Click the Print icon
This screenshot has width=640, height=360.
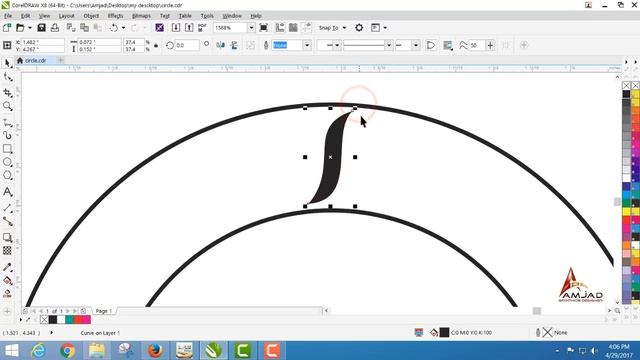55,28
